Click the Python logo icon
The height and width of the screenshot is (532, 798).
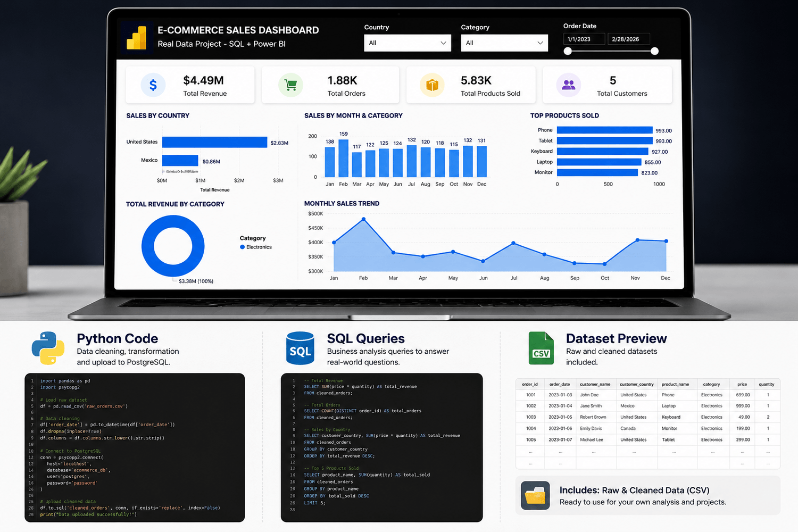48,348
